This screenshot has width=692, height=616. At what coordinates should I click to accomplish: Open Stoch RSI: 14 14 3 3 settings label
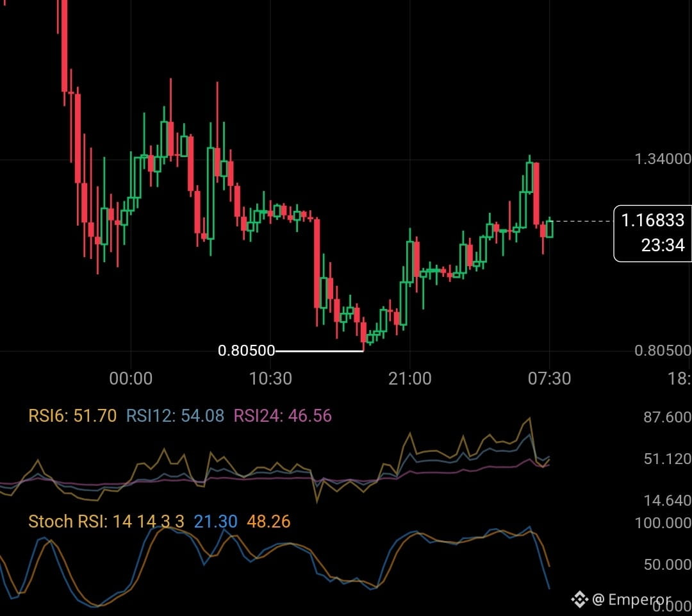pyautogui.click(x=106, y=522)
